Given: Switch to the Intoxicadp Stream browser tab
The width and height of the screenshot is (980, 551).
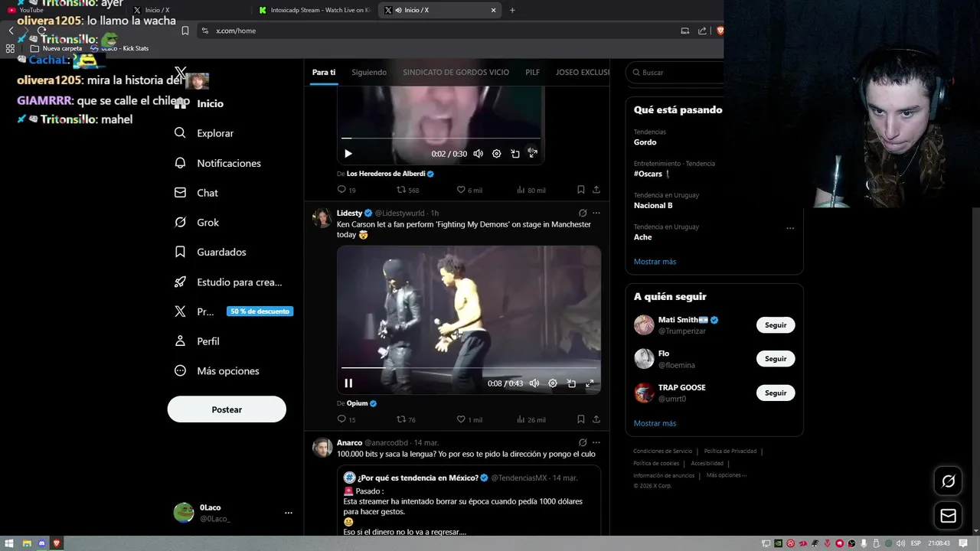Looking at the screenshot, I should tap(314, 10).
